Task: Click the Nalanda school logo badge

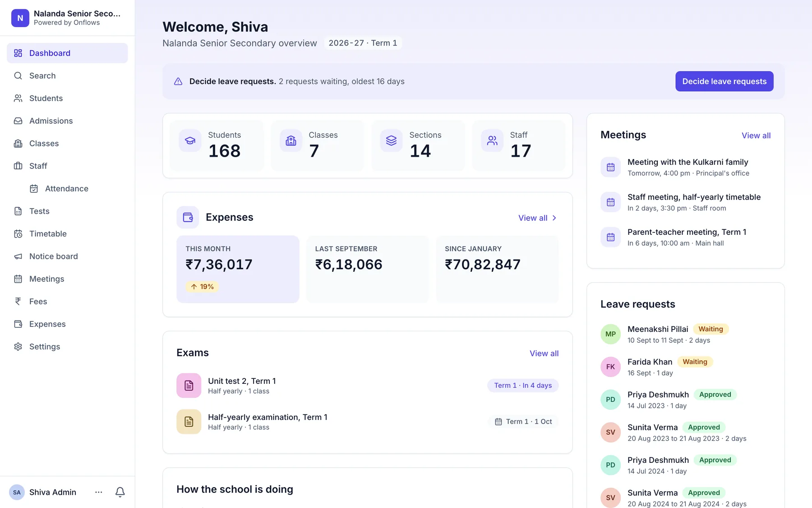Action: [x=20, y=18]
